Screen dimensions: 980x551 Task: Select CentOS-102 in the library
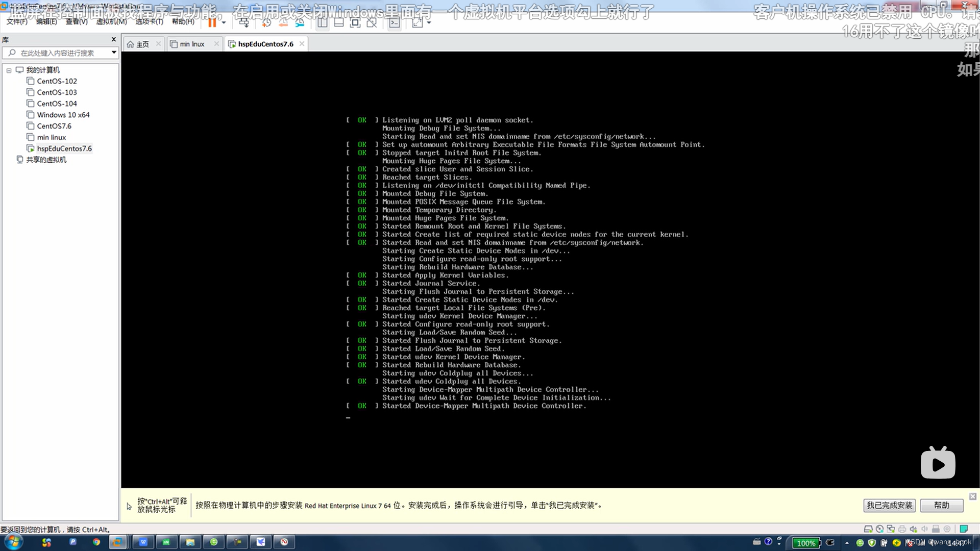coord(57,81)
